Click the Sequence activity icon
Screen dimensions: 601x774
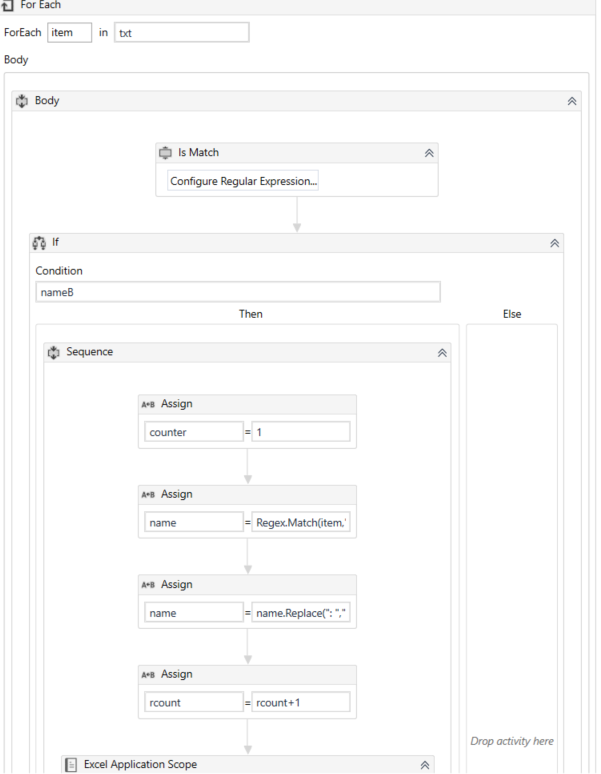[x=54, y=352]
